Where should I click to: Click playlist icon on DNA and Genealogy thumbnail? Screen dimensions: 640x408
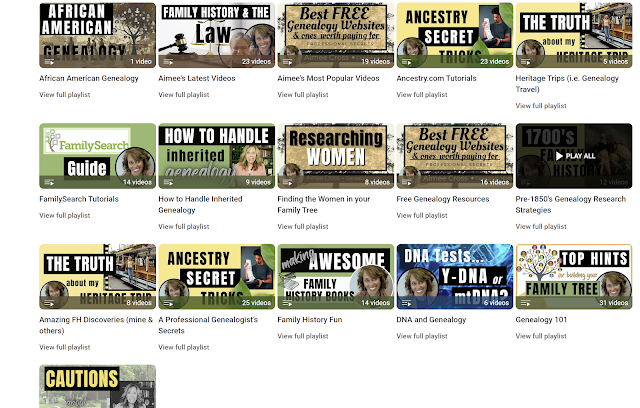407,303
